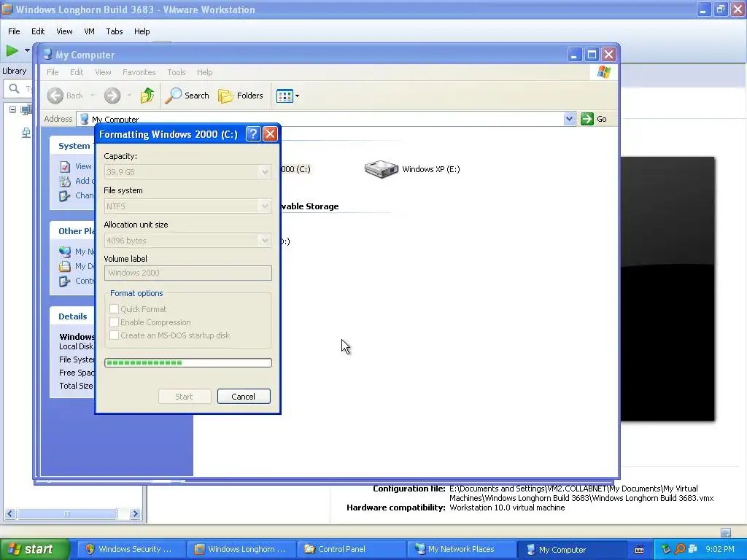This screenshot has height=560, width=747.
Task: Click the Change a setting icon
Action: 65,195
